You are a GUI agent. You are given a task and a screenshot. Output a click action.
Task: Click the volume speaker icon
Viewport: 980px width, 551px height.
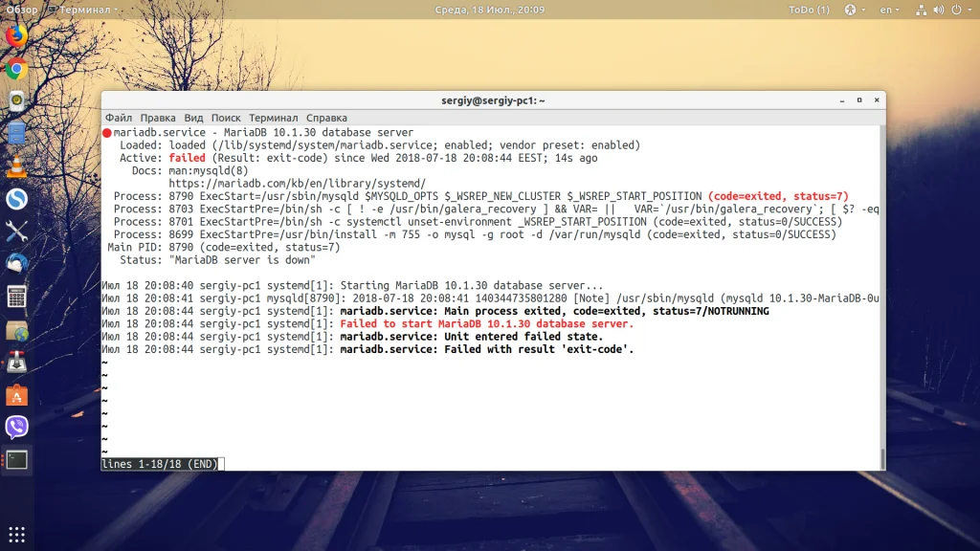pyautogui.click(x=938, y=10)
